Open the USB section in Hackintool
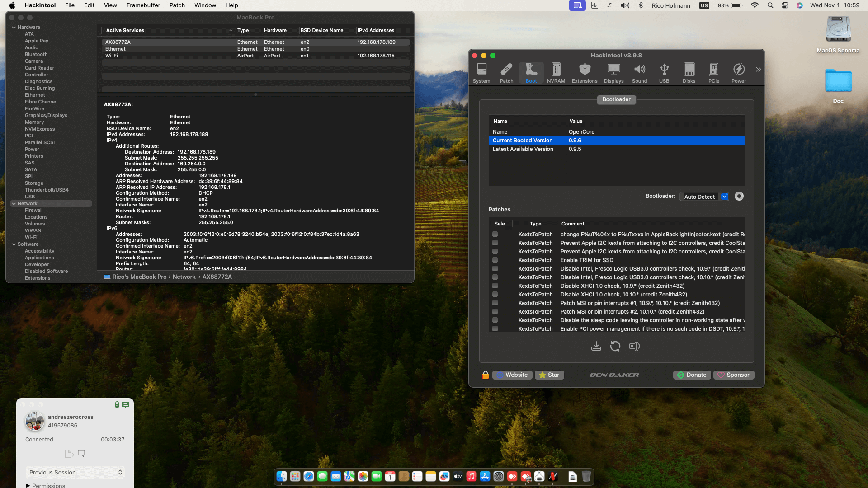The width and height of the screenshot is (868, 488). pos(664,73)
